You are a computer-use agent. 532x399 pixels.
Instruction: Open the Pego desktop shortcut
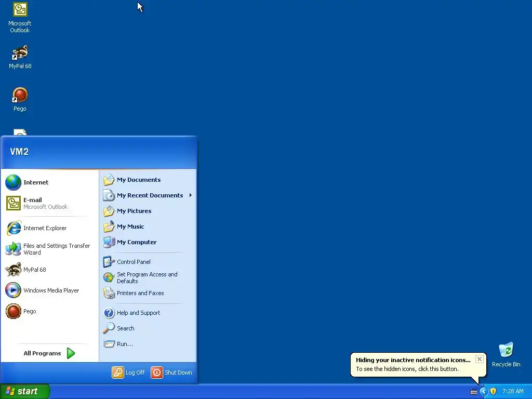pyautogui.click(x=20, y=99)
